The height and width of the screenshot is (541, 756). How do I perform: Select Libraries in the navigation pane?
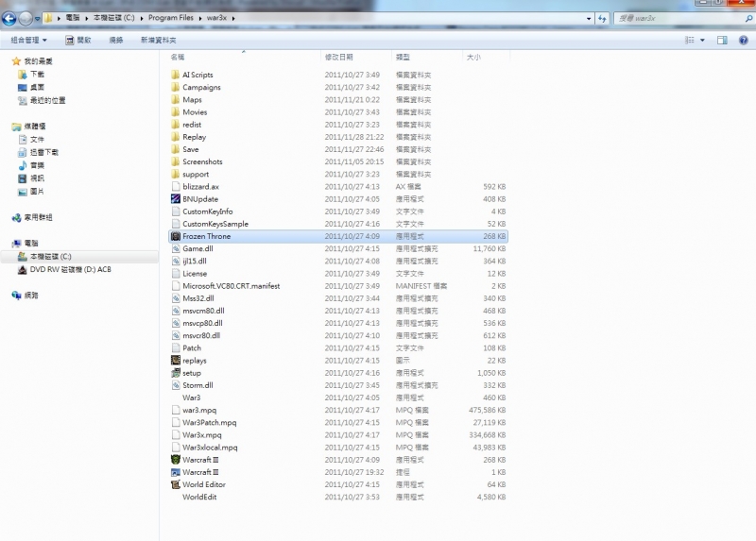point(35,127)
